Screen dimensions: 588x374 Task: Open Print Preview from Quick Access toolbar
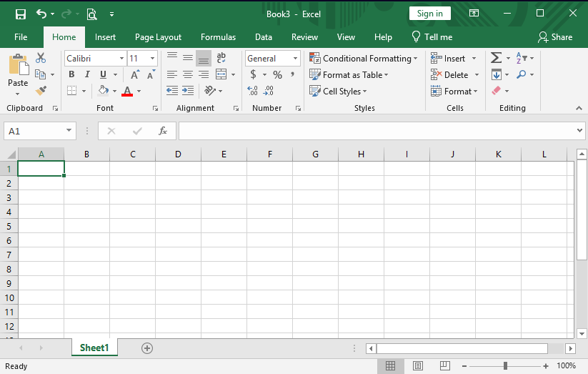pos(92,14)
